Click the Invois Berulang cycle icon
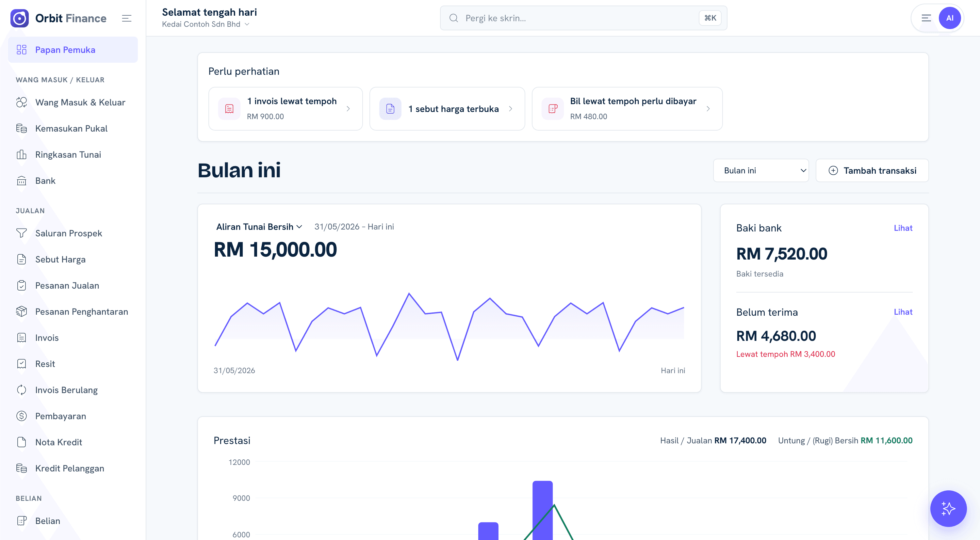 22,390
